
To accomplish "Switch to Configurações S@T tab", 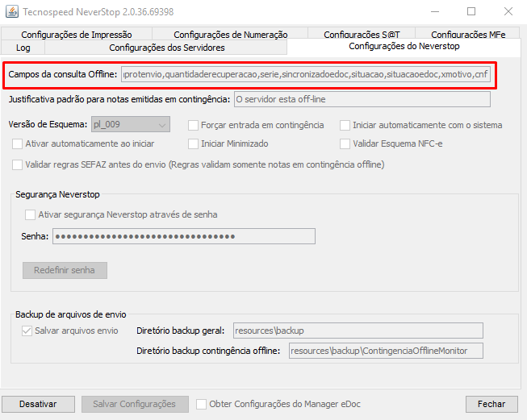I will 362,34.
